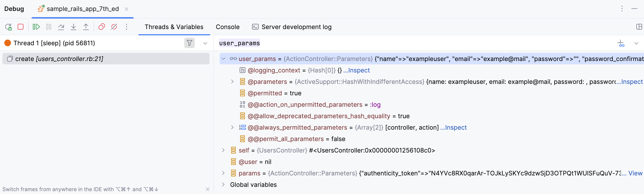Collapse the user_params variable node

point(223,59)
